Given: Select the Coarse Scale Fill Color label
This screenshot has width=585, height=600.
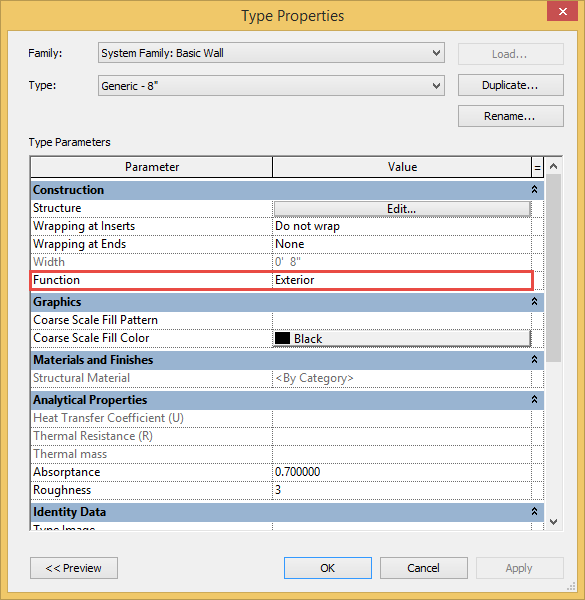Looking at the screenshot, I should click(91, 338).
